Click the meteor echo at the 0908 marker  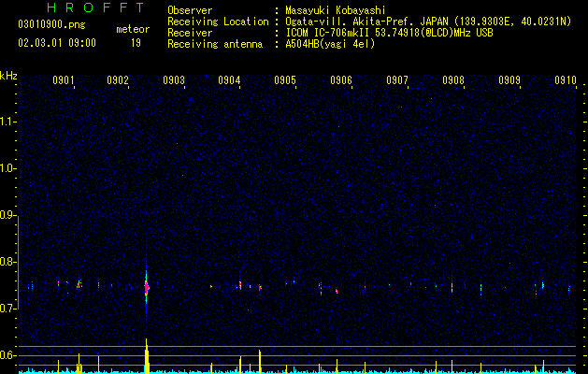click(452, 287)
